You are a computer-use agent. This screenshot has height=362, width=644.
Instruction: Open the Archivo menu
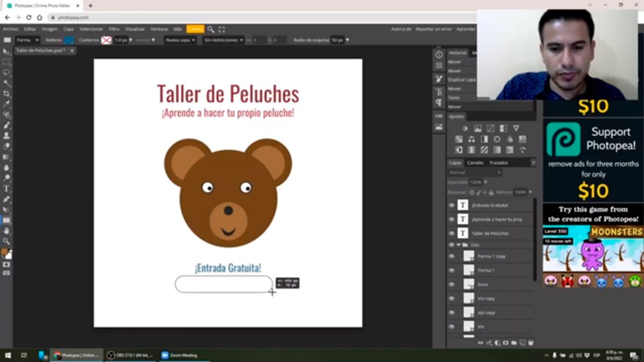[10, 29]
